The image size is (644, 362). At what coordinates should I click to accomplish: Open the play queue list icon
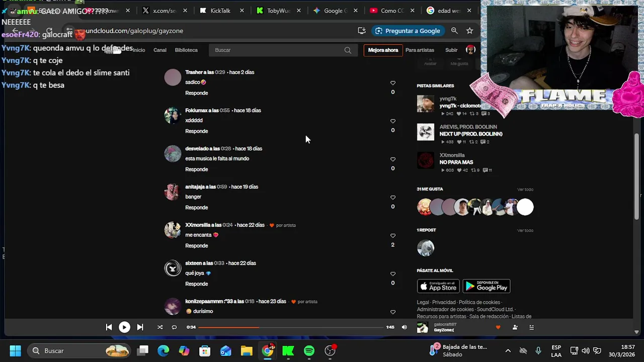pos(531,327)
